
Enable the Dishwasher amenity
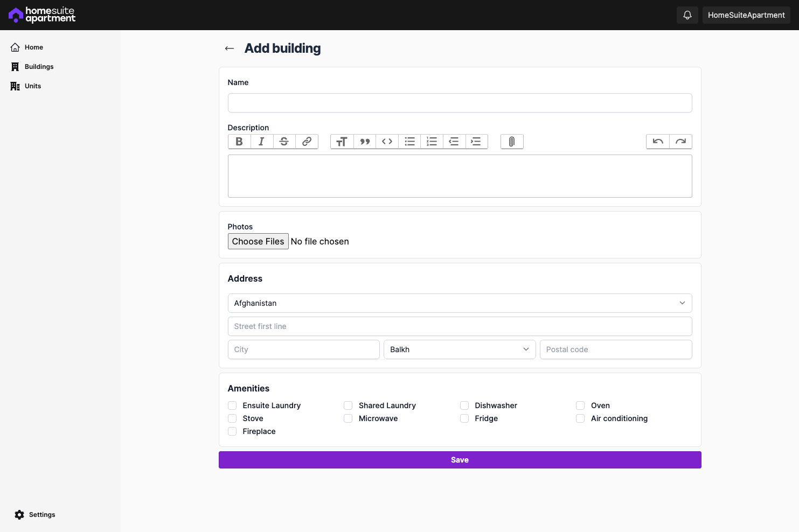(464, 405)
